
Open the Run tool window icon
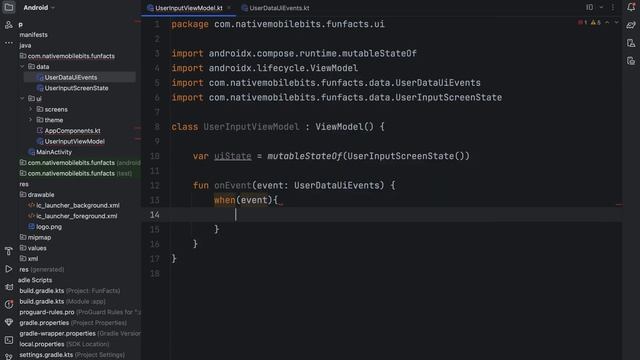coord(9,269)
